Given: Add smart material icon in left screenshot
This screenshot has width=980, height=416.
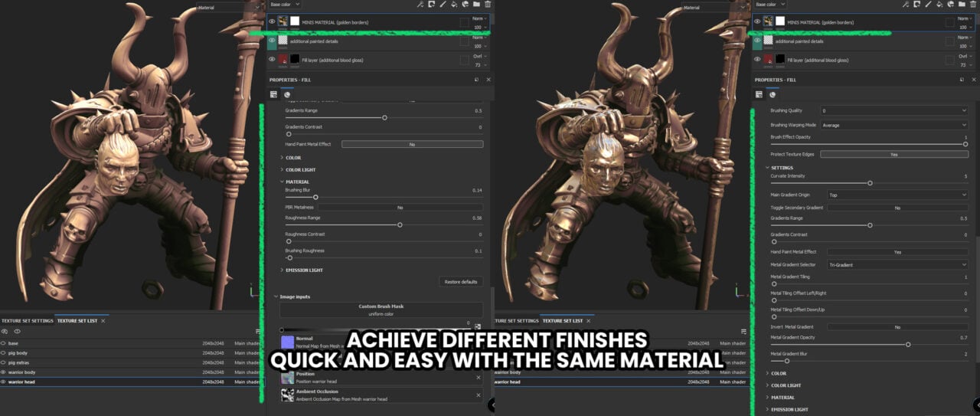Looking at the screenshot, I should click(465, 5).
